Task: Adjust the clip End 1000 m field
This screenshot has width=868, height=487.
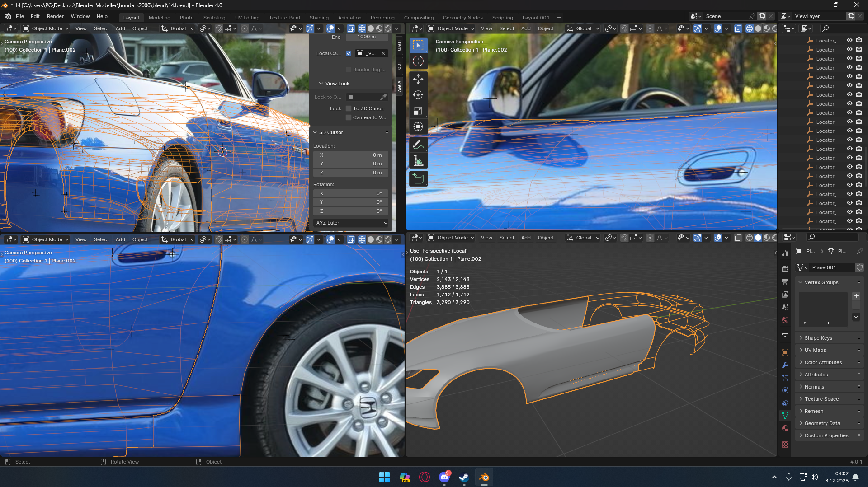Action: (367, 37)
